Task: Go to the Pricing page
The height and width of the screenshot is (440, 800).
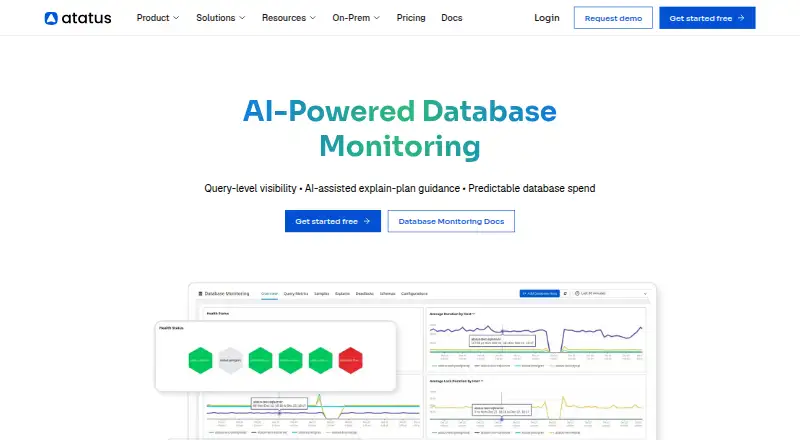Action: coord(411,18)
